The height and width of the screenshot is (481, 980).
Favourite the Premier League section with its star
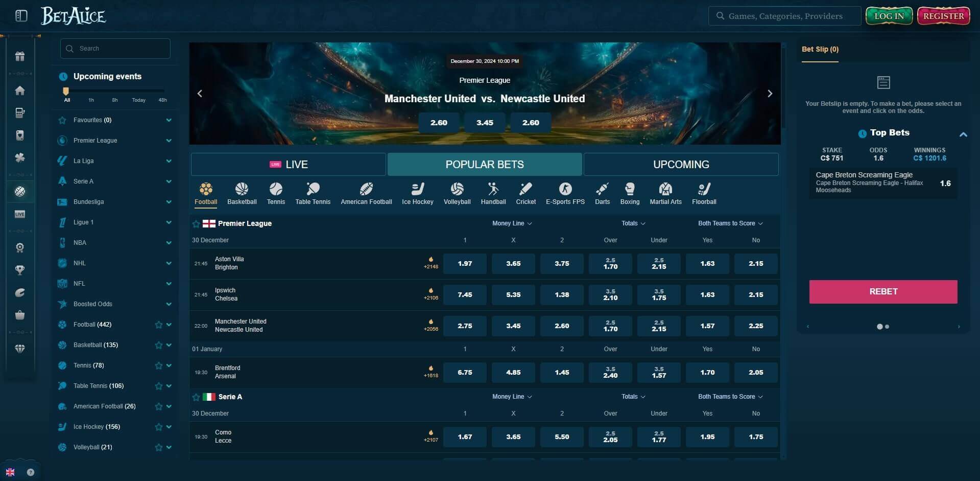pyautogui.click(x=196, y=223)
